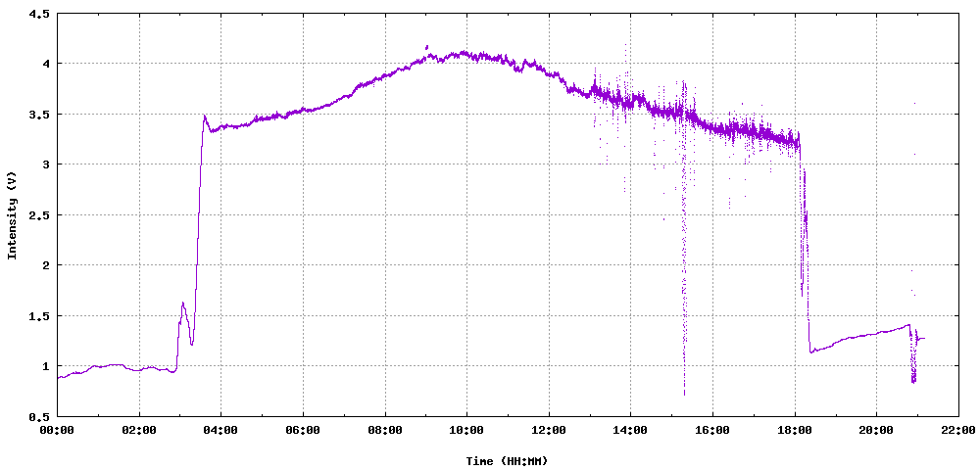Click the "Intensity (V)" axis title
Image resolution: width=980 pixels, height=470 pixels.
click(11, 214)
